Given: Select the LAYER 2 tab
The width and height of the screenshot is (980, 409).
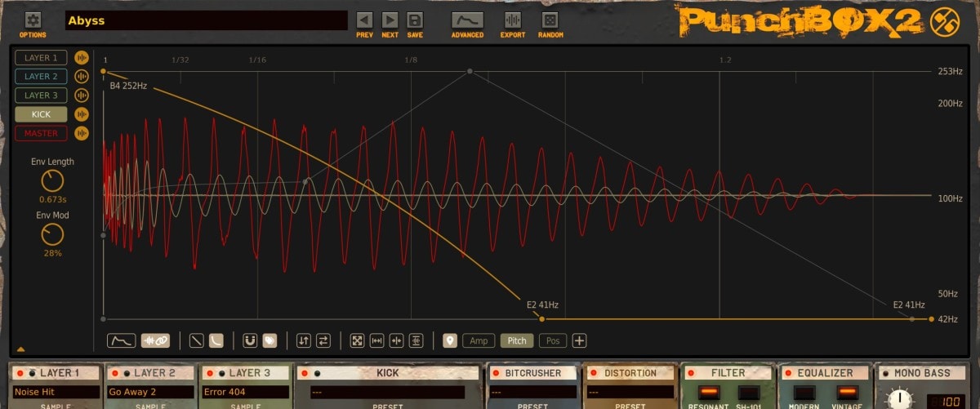Looking at the screenshot, I should (41, 77).
